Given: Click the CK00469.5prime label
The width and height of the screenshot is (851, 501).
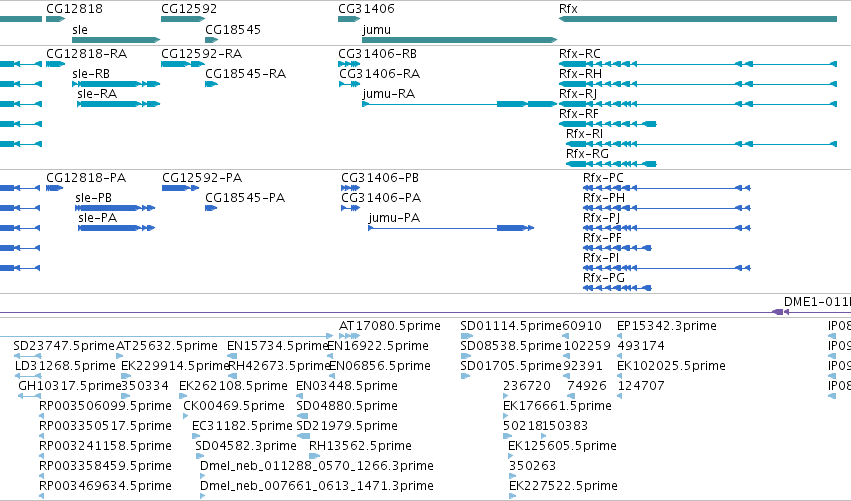Looking at the screenshot, I should click(234, 406).
